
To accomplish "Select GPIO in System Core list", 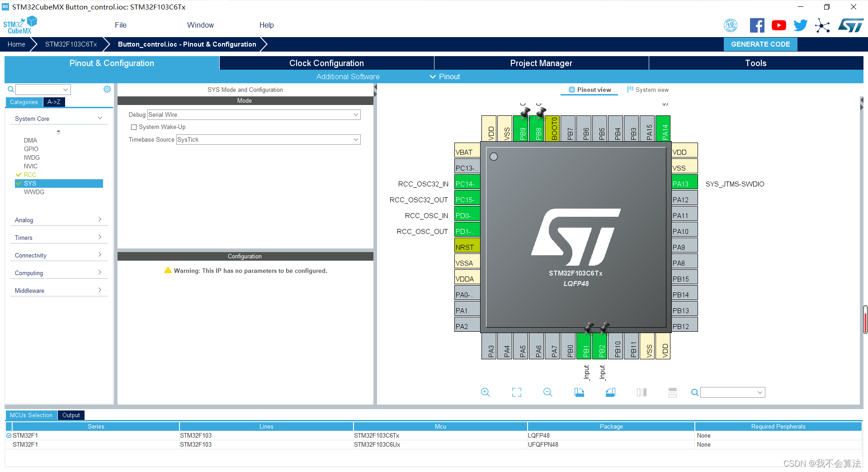I will (31, 149).
